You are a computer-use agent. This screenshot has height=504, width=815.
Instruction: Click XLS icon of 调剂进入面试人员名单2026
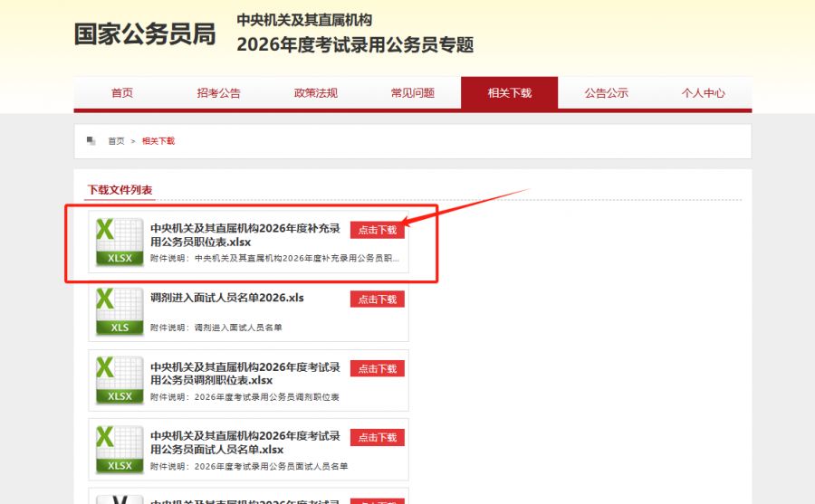coord(120,311)
